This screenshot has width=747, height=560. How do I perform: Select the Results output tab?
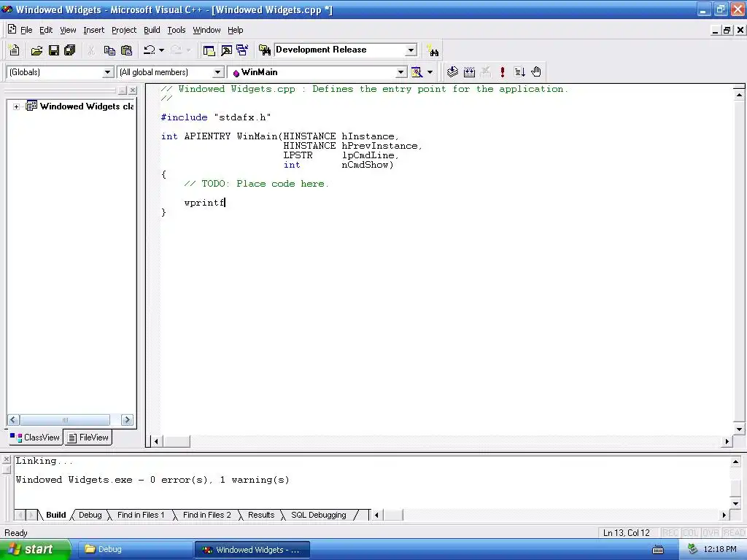[261, 515]
